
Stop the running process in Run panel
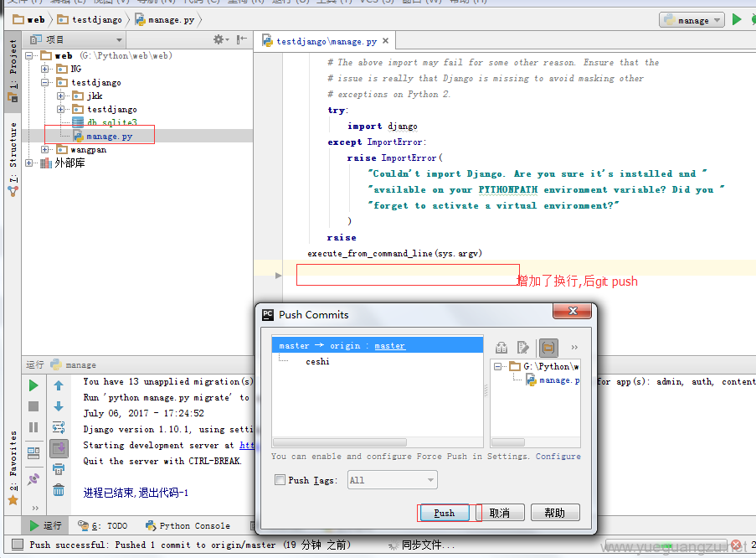coord(33,406)
